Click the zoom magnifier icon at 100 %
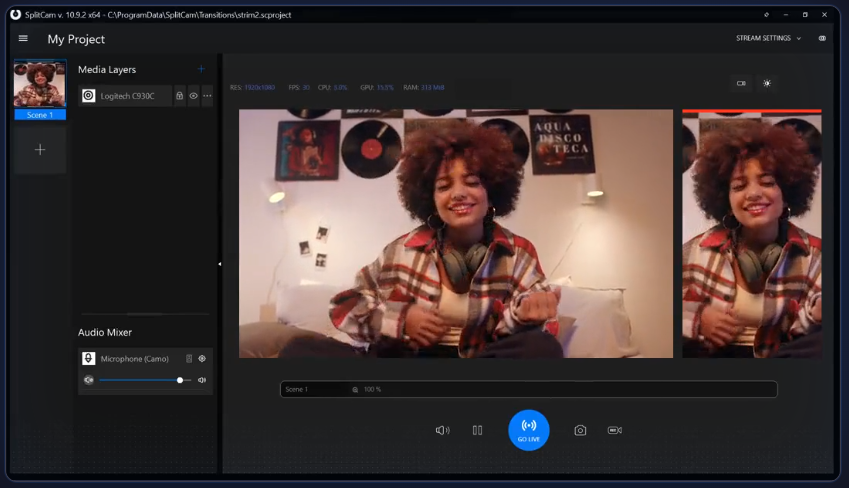The image size is (849, 488). pyautogui.click(x=355, y=389)
